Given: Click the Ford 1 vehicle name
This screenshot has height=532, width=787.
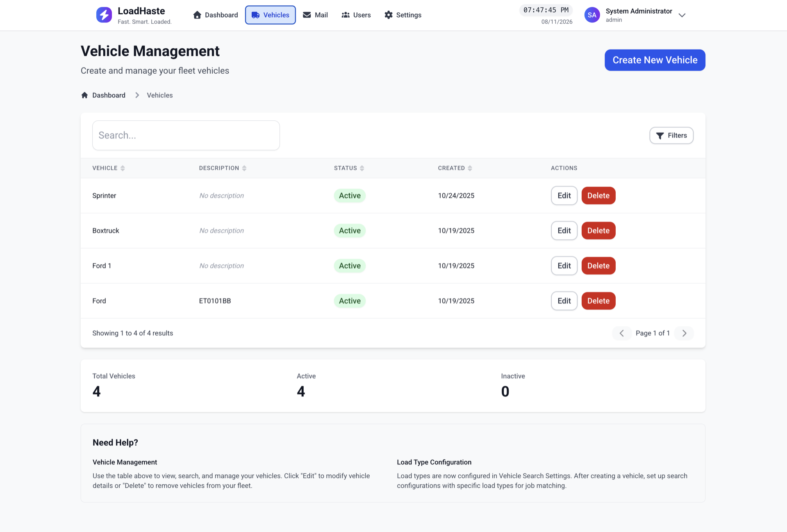Looking at the screenshot, I should pos(102,266).
